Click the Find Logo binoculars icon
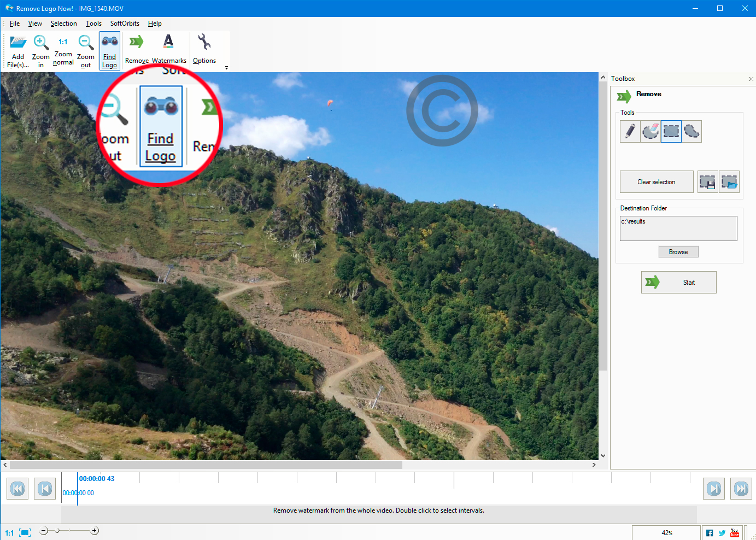 tap(110, 42)
